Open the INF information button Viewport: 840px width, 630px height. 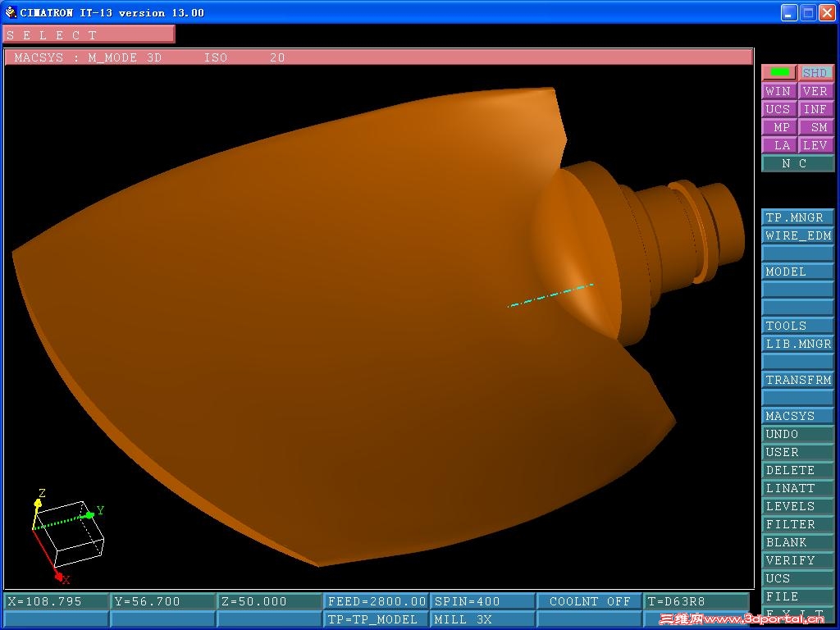click(815, 109)
